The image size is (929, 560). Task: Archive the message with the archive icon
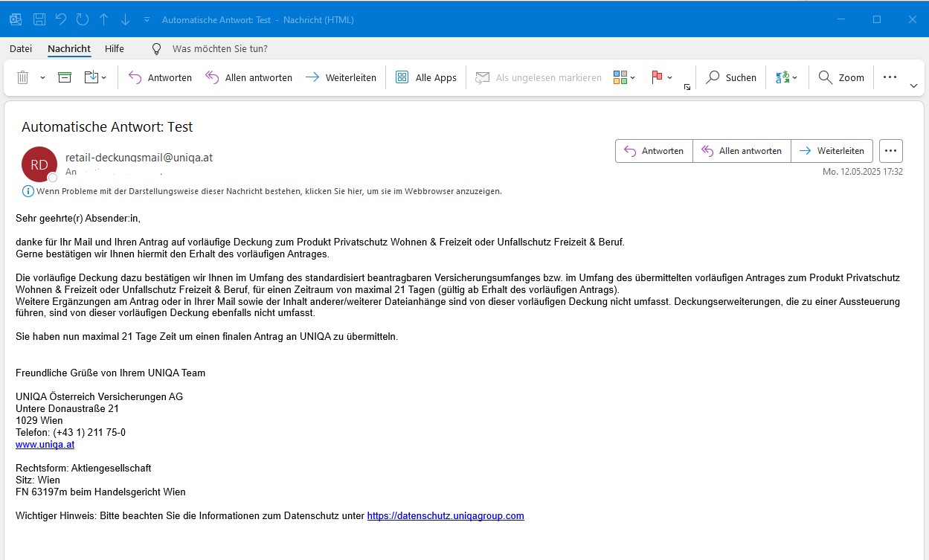coord(65,77)
